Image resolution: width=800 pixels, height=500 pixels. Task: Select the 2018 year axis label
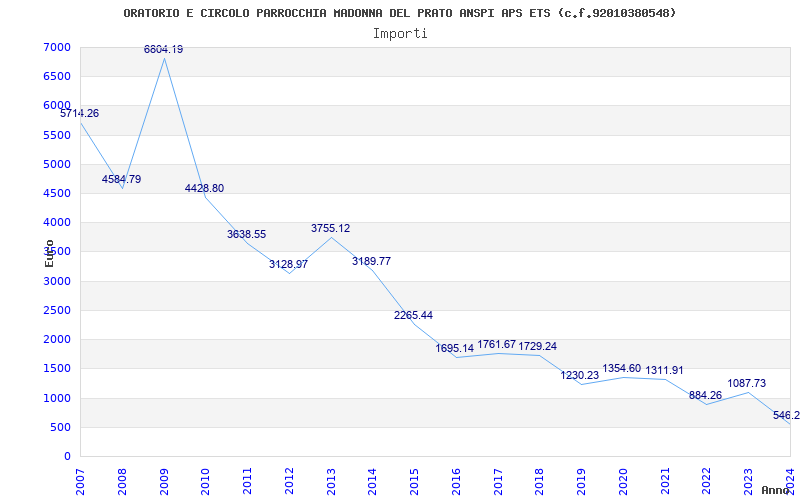click(x=539, y=482)
